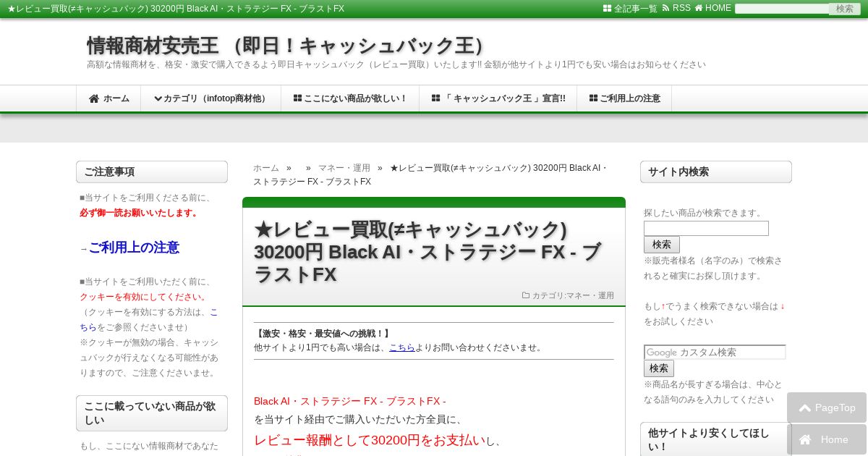Click the サイト内検索 text input
The image size is (868, 456).
(706, 229)
